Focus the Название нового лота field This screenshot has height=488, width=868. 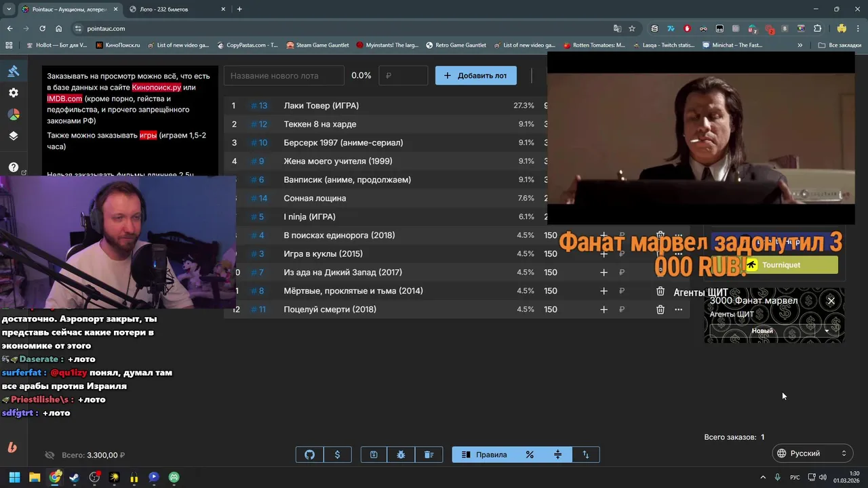pyautogui.click(x=284, y=75)
